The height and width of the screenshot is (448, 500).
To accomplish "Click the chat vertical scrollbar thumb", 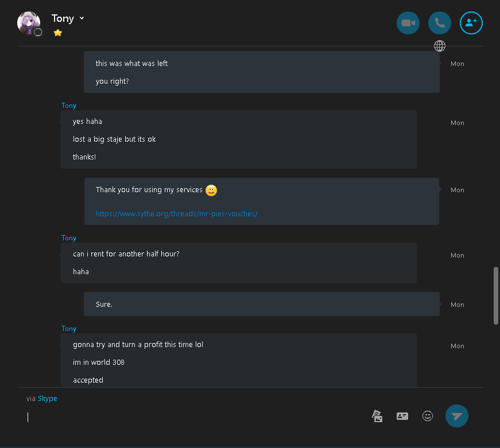I will click(495, 295).
